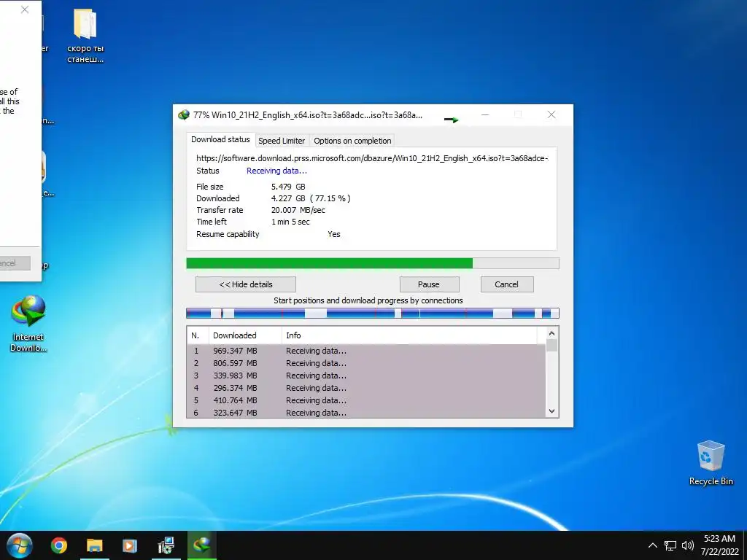Sort by the Downloaded column header
Viewport: 747px width, 560px height.
[245, 335]
